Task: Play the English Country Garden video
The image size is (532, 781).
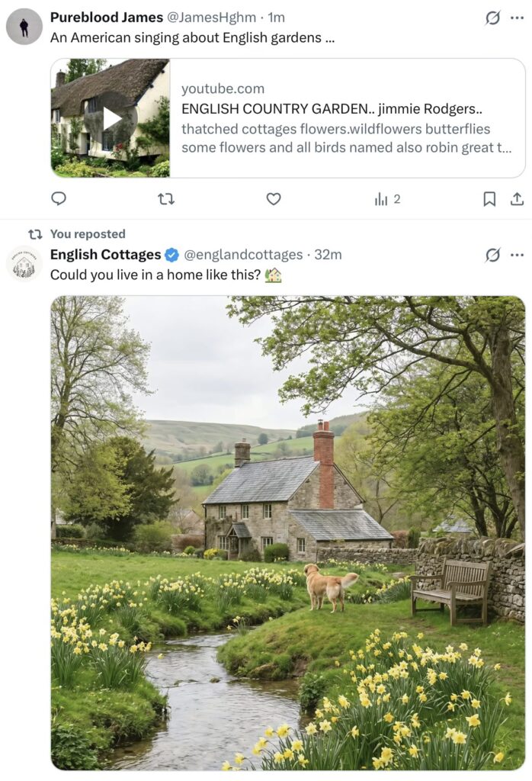Action: pyautogui.click(x=112, y=118)
